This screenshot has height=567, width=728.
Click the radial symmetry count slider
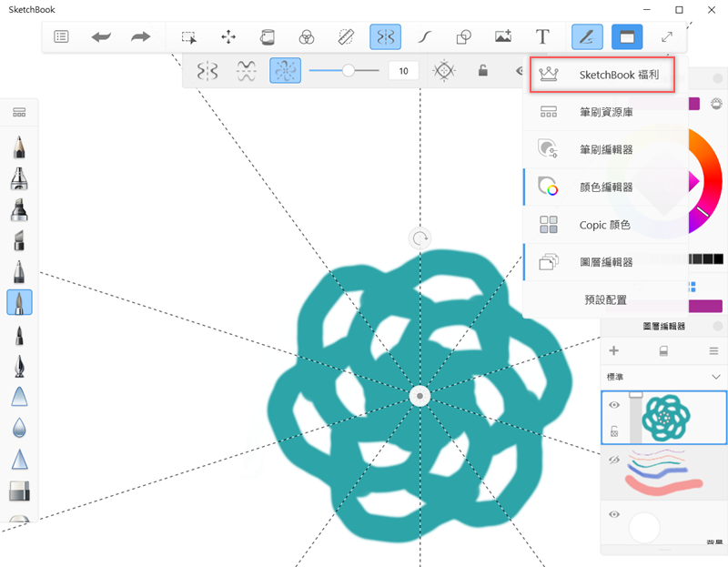pyautogui.click(x=348, y=70)
